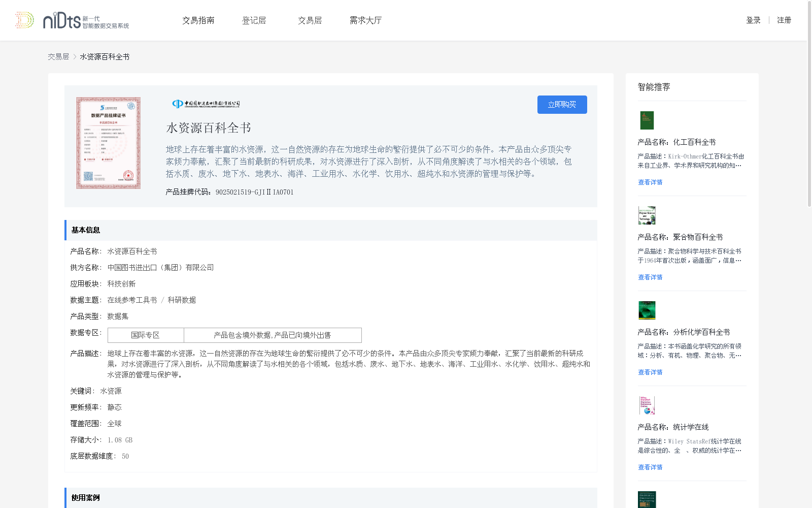This screenshot has height=508, width=812.
Task: Click the 水资源百科全书 breadcrumb text
Action: point(105,57)
